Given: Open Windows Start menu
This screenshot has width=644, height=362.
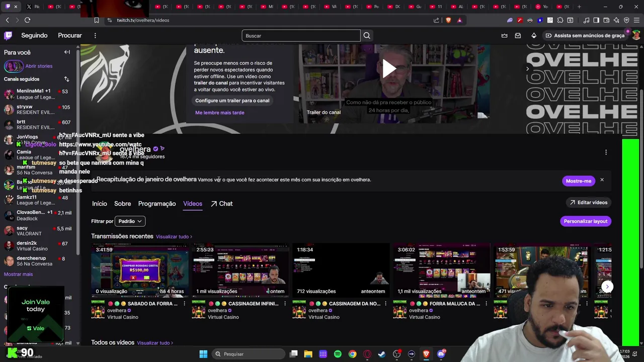Looking at the screenshot, I should (203, 354).
